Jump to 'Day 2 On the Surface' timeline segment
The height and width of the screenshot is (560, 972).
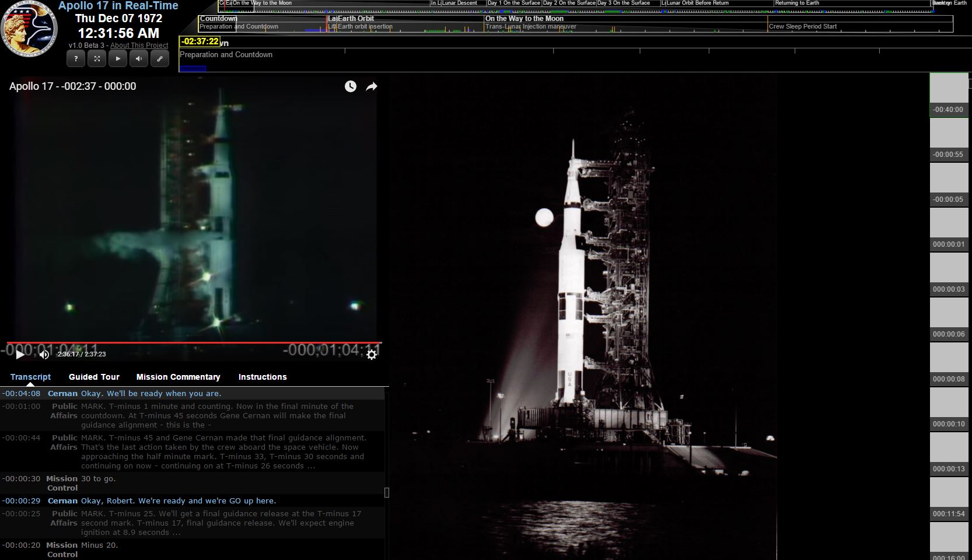(569, 3)
